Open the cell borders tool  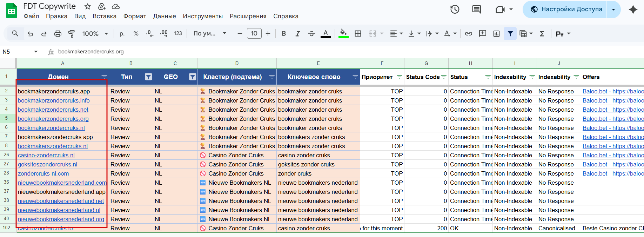click(358, 34)
